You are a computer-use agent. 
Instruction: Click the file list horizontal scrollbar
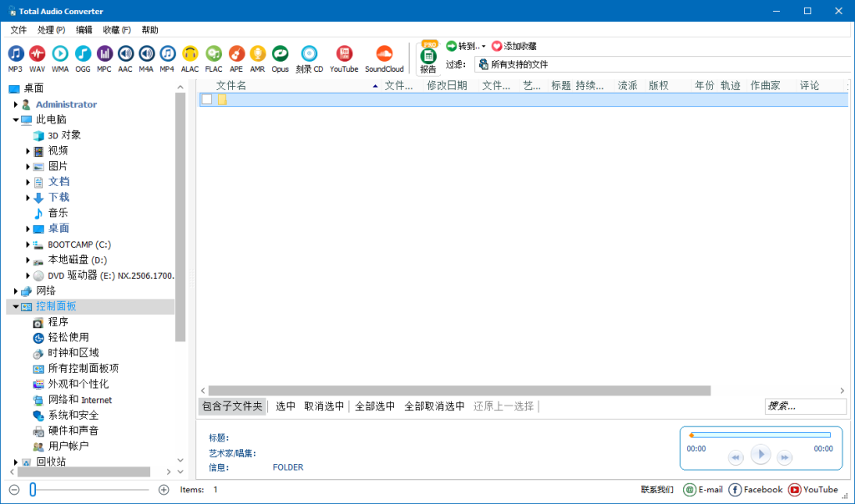tap(459, 391)
